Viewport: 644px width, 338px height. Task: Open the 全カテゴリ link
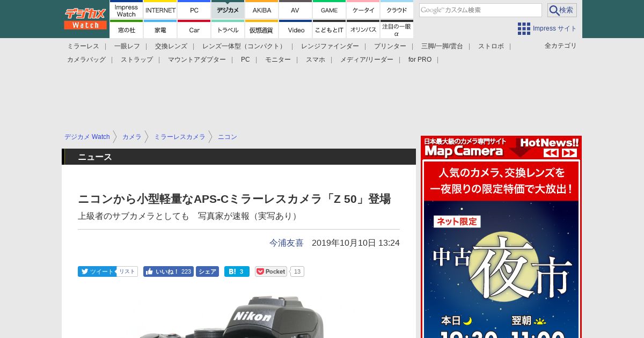tap(561, 46)
